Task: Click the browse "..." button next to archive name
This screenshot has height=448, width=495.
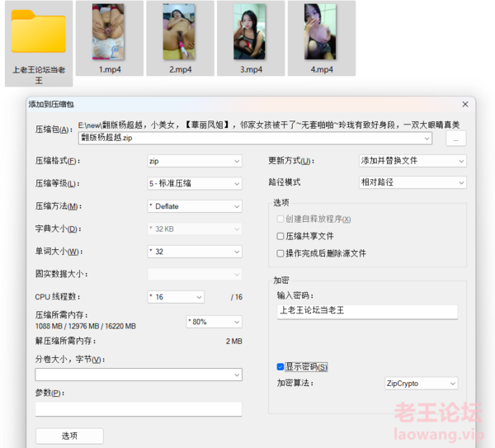Action: click(455, 139)
